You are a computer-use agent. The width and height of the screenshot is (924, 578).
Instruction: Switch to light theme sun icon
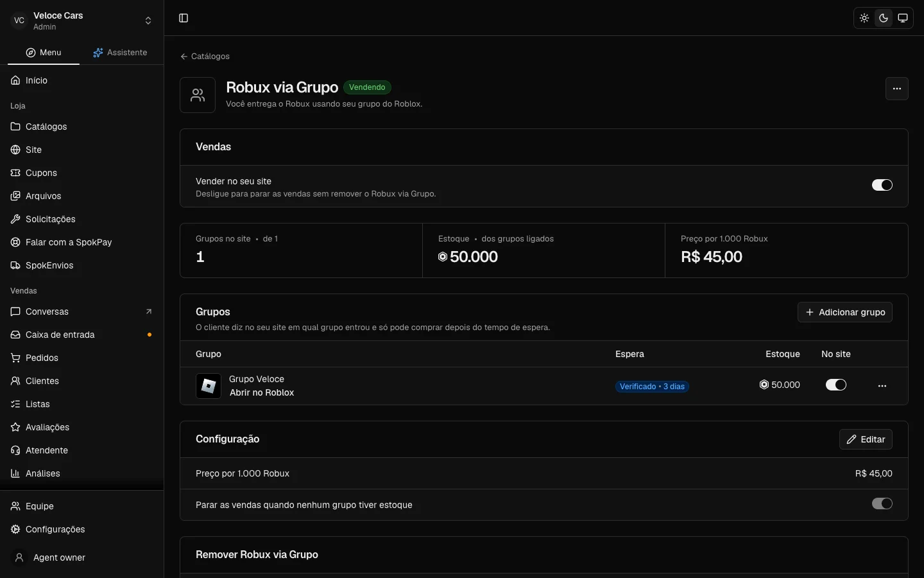pyautogui.click(x=864, y=18)
